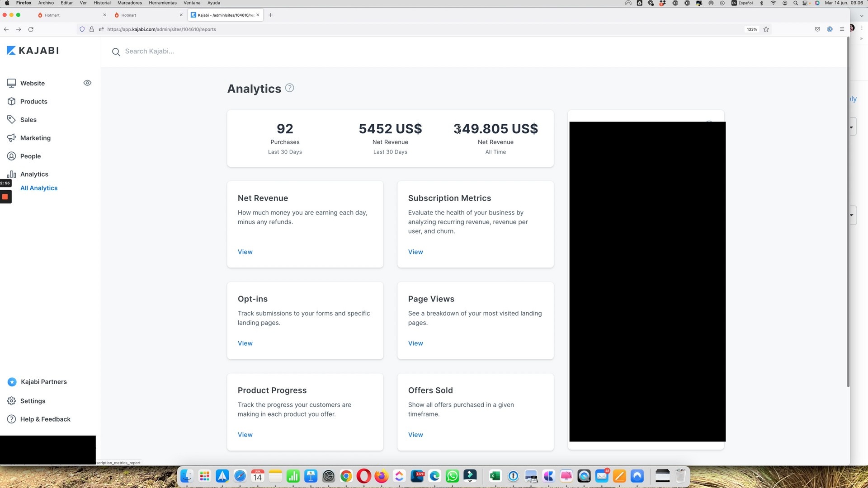Expand the Analytics section in sidebar
The width and height of the screenshot is (868, 488).
(x=34, y=174)
